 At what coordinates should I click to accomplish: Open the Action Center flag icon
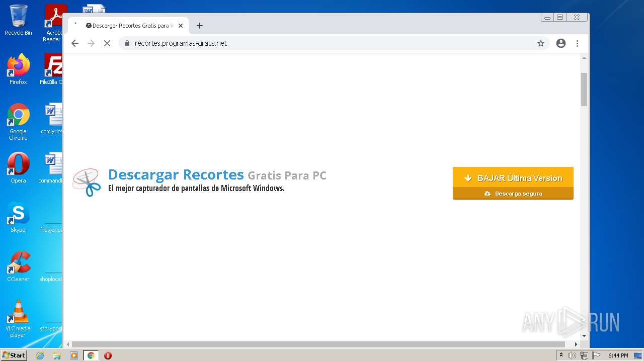596,355
